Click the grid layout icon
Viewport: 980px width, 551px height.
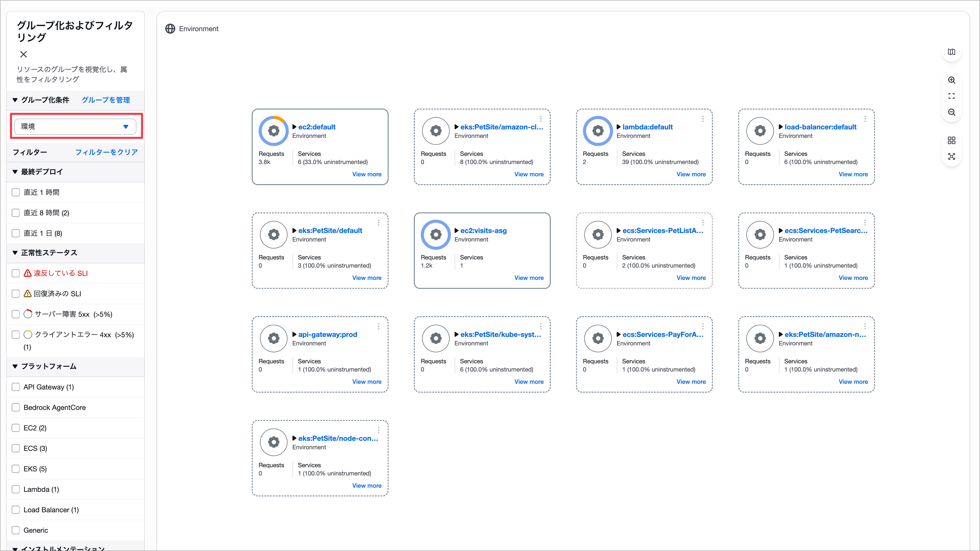point(951,140)
